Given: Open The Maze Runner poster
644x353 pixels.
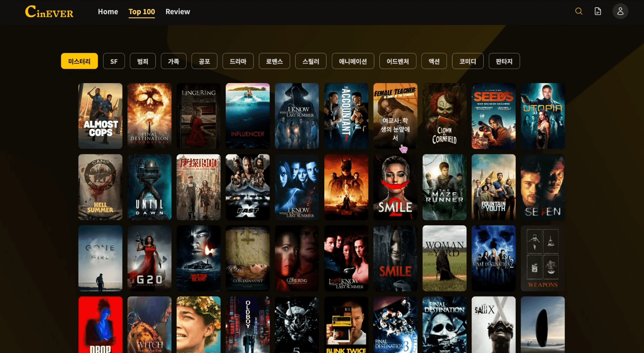Looking at the screenshot, I should pyautogui.click(x=444, y=187).
